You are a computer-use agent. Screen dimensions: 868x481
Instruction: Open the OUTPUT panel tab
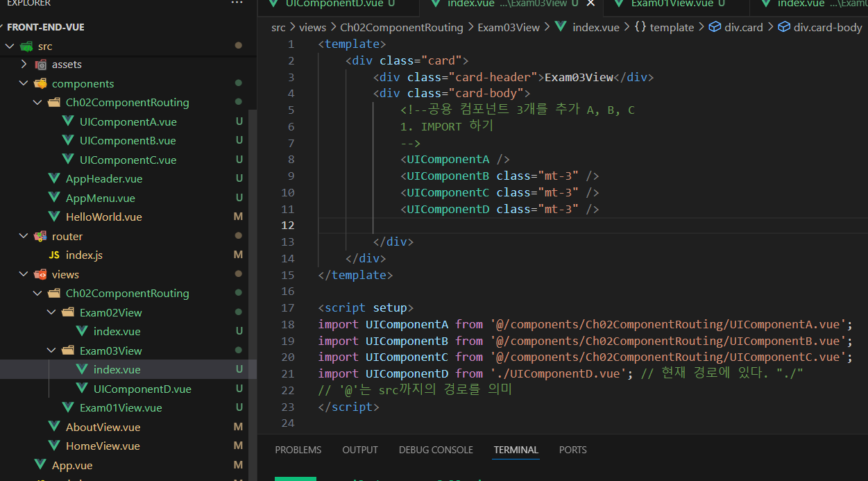(x=360, y=450)
